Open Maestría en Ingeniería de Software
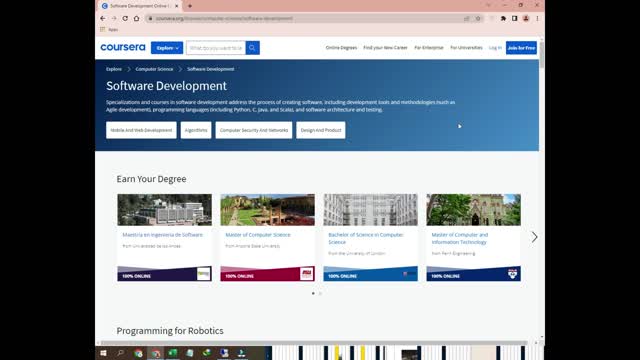The height and width of the screenshot is (360, 640). point(162,235)
